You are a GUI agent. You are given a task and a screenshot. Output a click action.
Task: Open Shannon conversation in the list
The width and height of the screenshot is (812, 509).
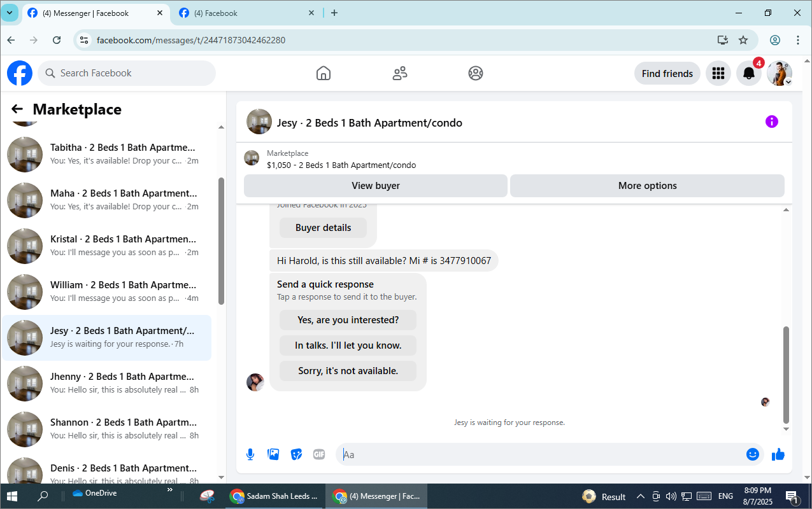[107, 429]
